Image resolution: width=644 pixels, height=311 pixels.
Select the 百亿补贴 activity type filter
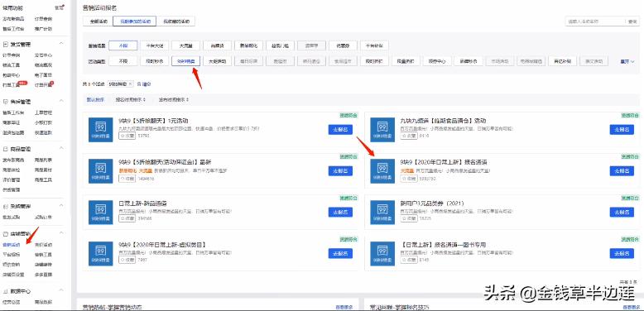[562, 61]
